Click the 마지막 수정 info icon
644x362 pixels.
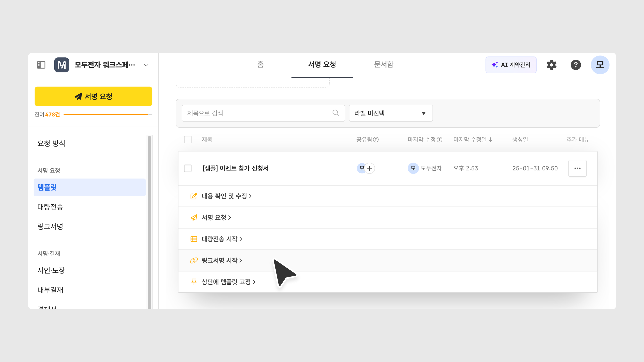[440, 140]
